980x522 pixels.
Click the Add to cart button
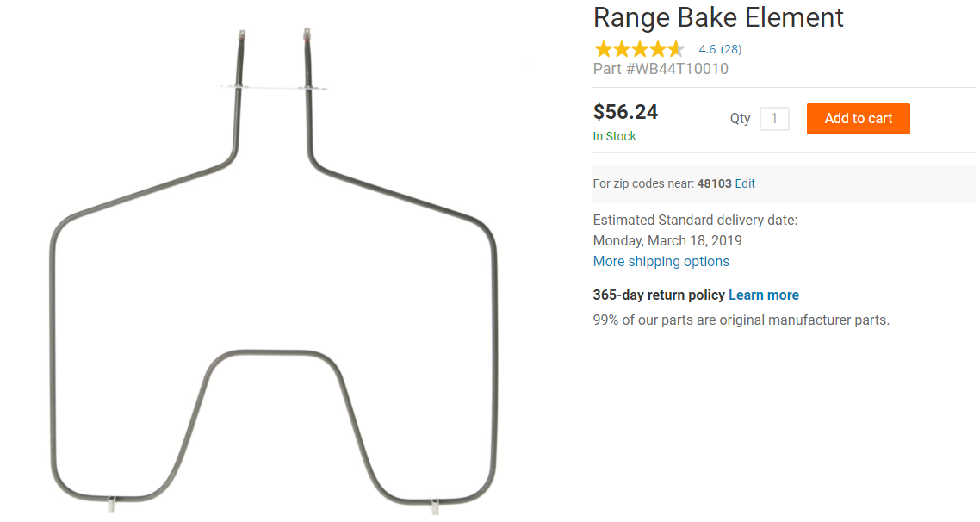[858, 119]
